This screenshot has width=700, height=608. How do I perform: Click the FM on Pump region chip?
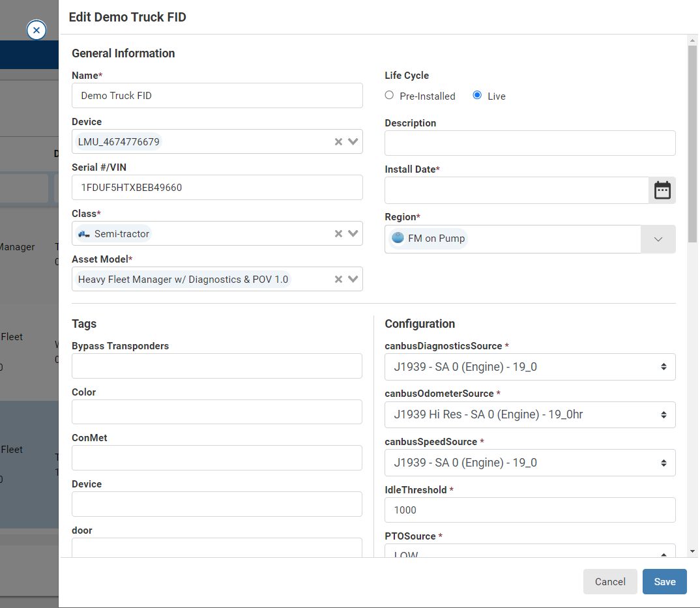point(428,239)
